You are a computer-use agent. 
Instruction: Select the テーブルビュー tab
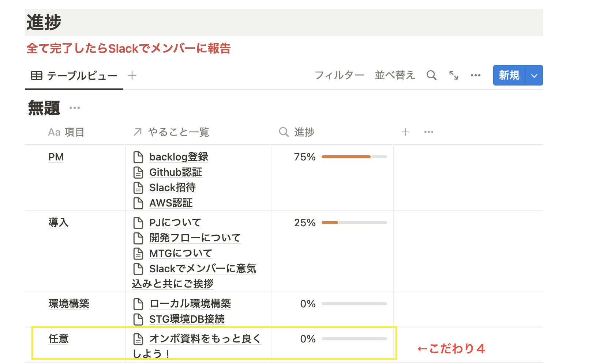tap(74, 76)
